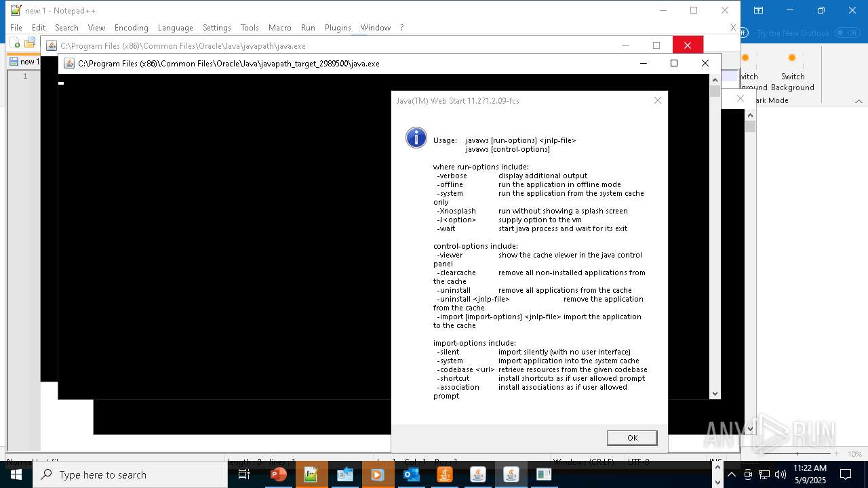The width and height of the screenshot is (868, 488).
Task: Click the red close button of javapath\java.exe window
Action: tap(688, 45)
